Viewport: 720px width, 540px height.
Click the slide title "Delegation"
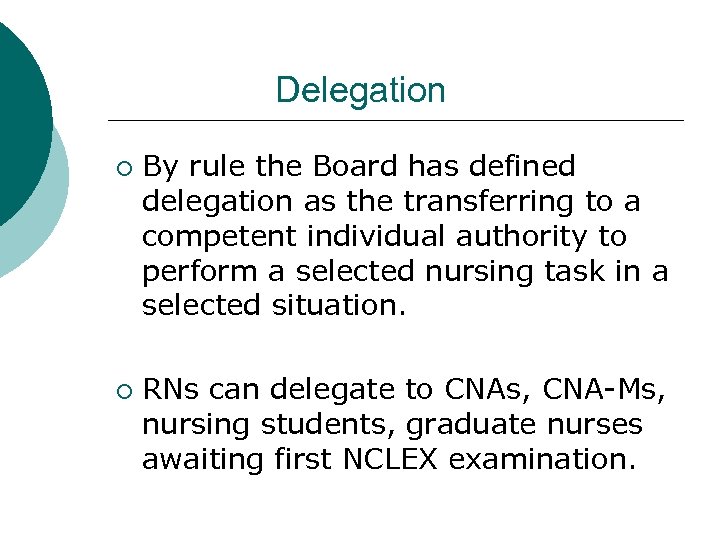pyautogui.click(x=360, y=91)
